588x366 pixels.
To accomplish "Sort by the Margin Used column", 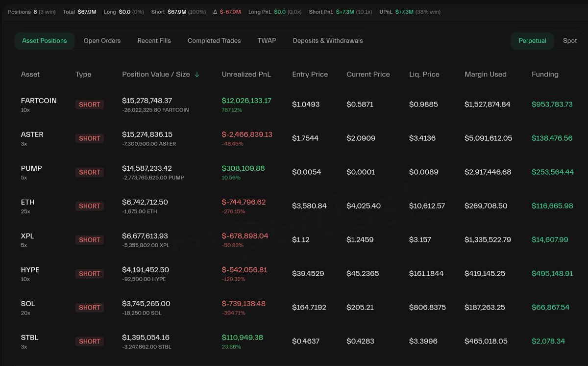I will pyautogui.click(x=485, y=74).
